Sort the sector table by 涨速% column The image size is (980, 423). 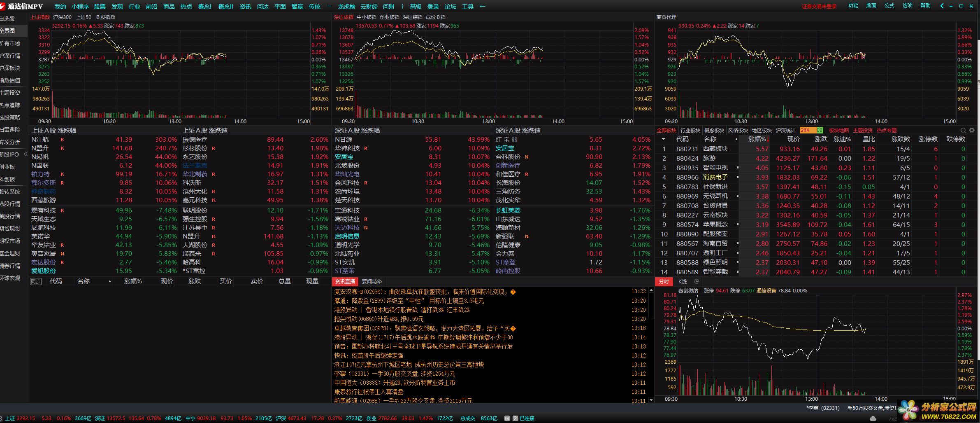pos(842,139)
